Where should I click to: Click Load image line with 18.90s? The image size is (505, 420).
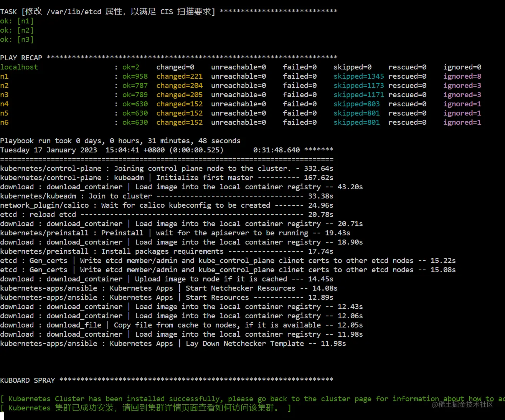click(182, 242)
